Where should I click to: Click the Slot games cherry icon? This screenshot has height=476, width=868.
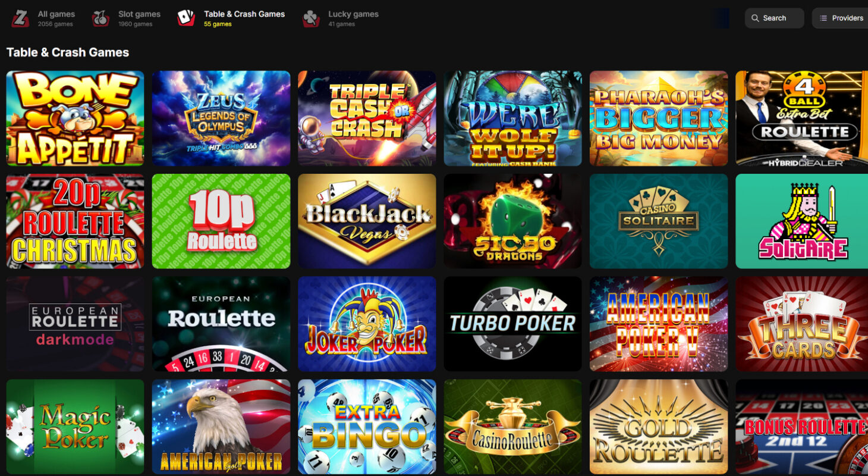pos(100,18)
